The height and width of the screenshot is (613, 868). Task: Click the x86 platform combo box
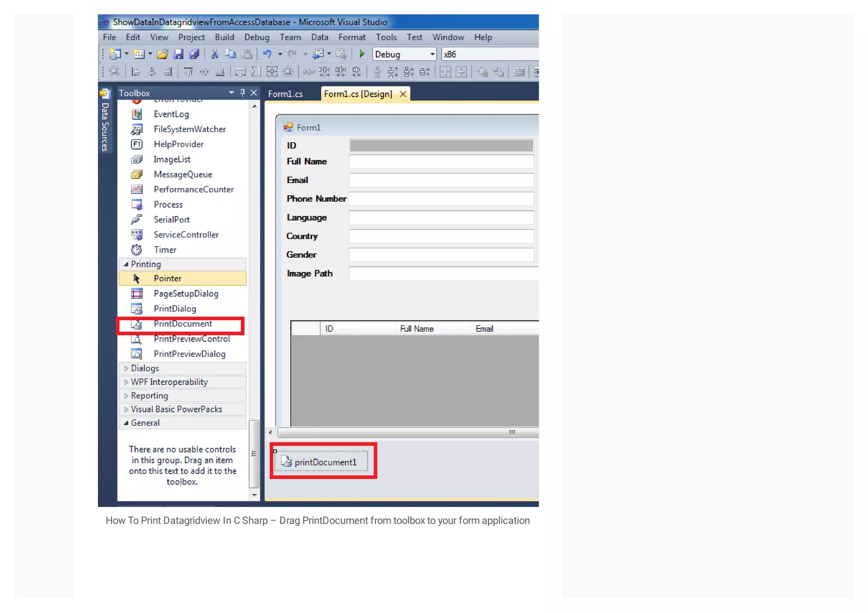490,54
